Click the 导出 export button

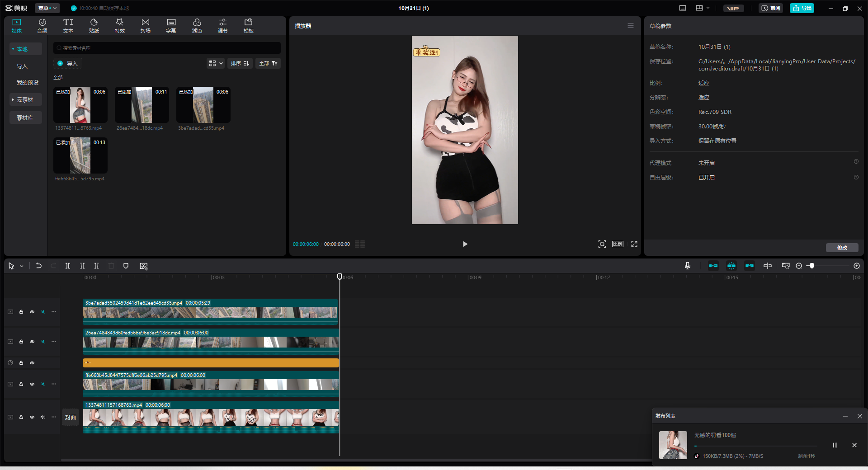[802, 8]
